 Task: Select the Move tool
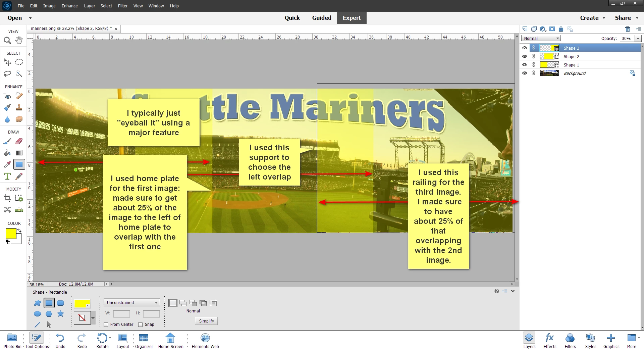(x=7, y=62)
